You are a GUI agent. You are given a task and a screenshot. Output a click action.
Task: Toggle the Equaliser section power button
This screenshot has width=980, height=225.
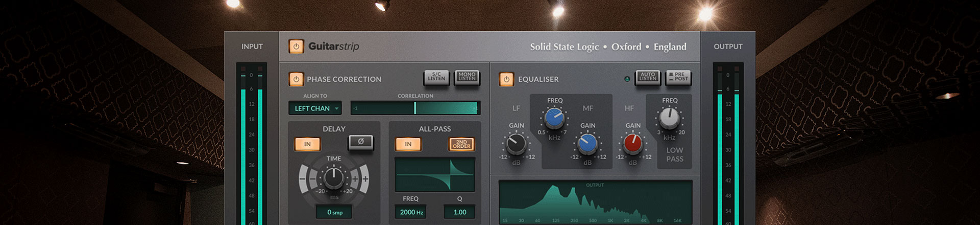[x=506, y=79]
